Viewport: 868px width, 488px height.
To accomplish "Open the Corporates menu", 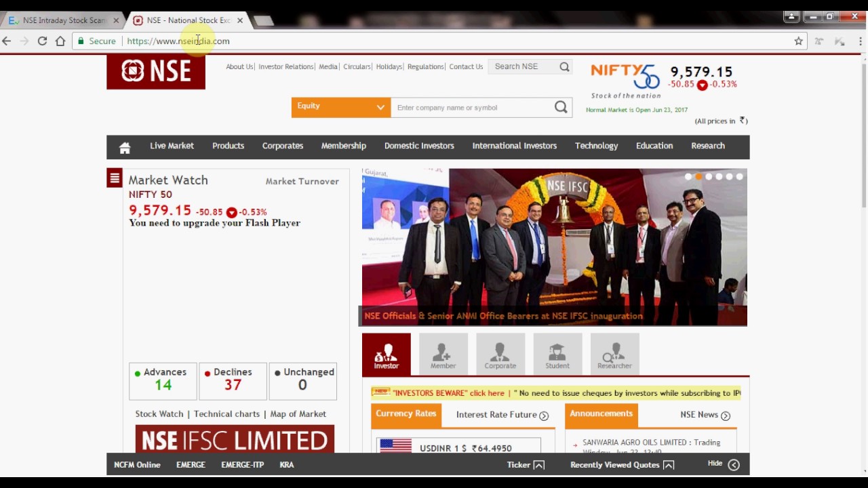I will [x=283, y=146].
